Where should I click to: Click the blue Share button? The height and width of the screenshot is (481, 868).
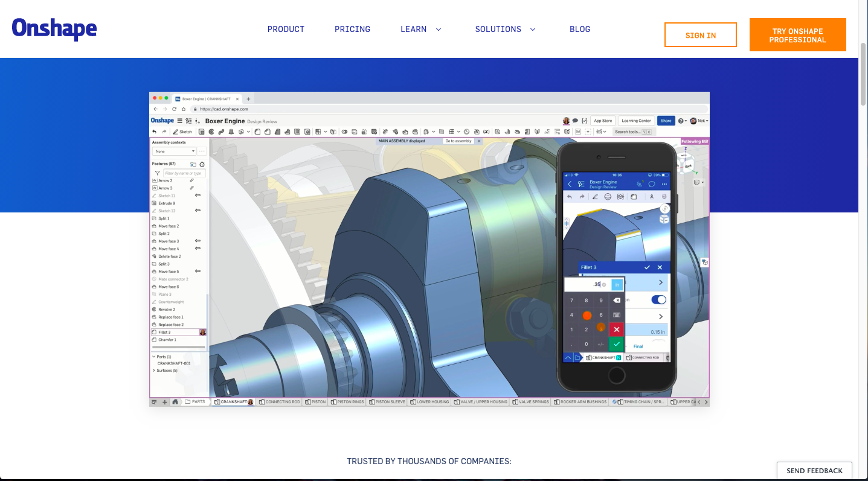coord(666,121)
